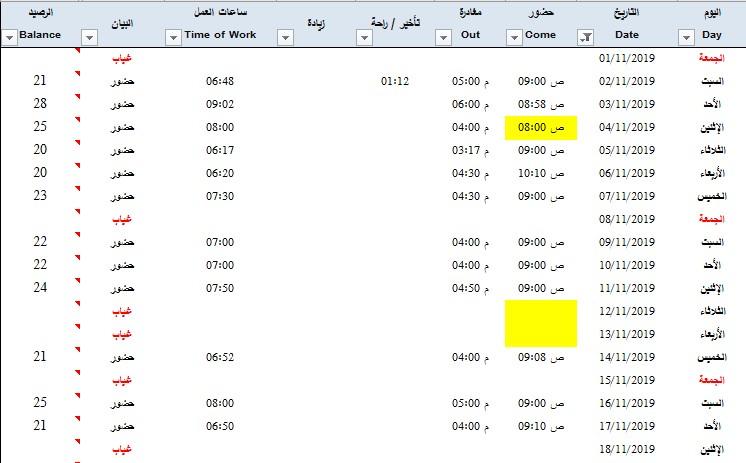Select Time of Work cell 06:17

[220, 150]
